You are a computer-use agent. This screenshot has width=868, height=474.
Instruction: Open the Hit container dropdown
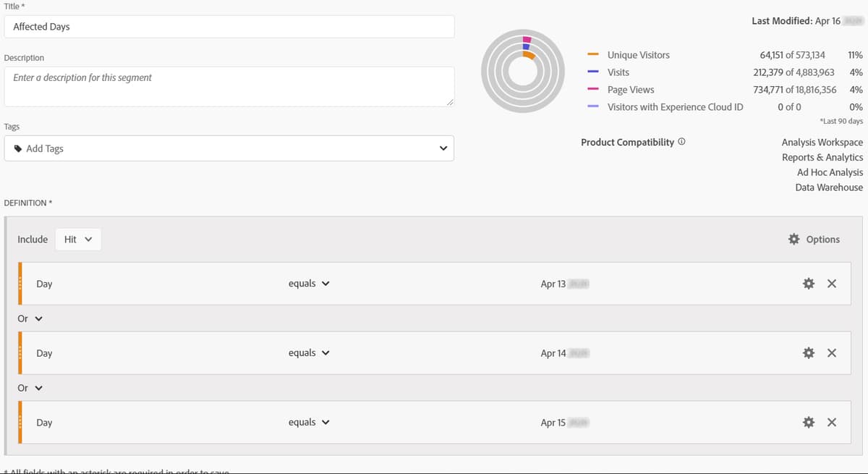pyautogui.click(x=78, y=239)
